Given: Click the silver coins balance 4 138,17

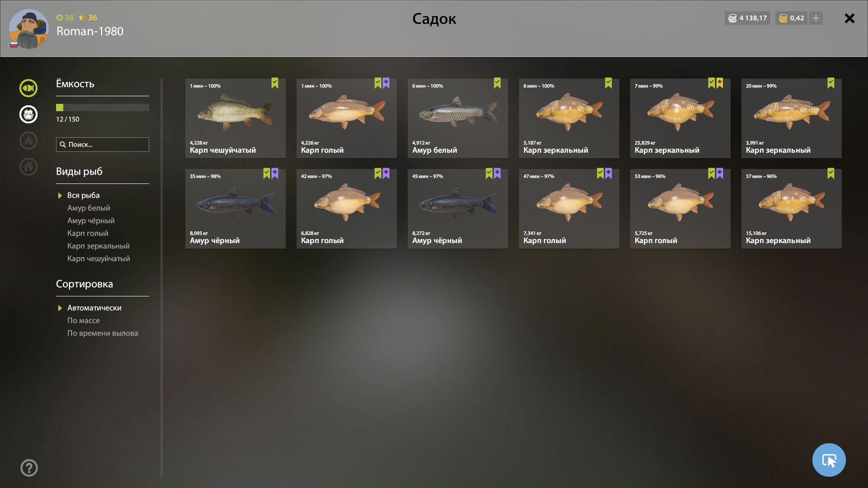Looking at the screenshot, I should click(x=747, y=18).
